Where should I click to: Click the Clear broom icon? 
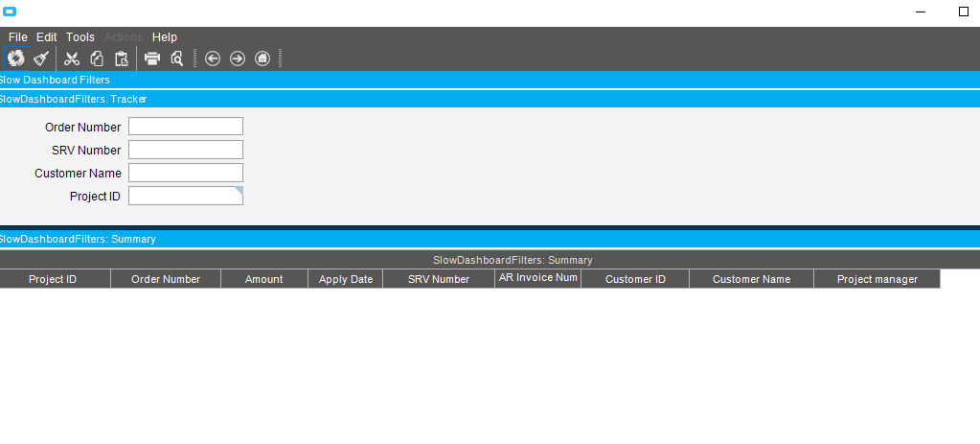(41, 58)
